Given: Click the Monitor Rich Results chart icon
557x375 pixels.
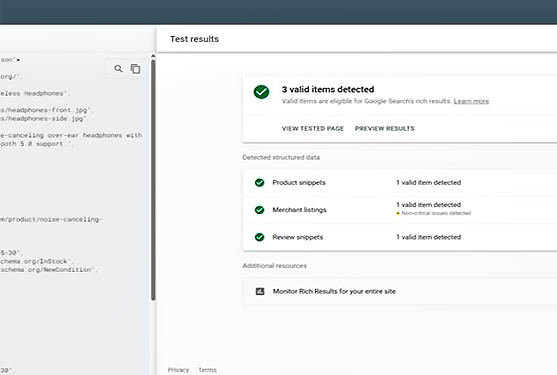Looking at the screenshot, I should coord(260,291).
